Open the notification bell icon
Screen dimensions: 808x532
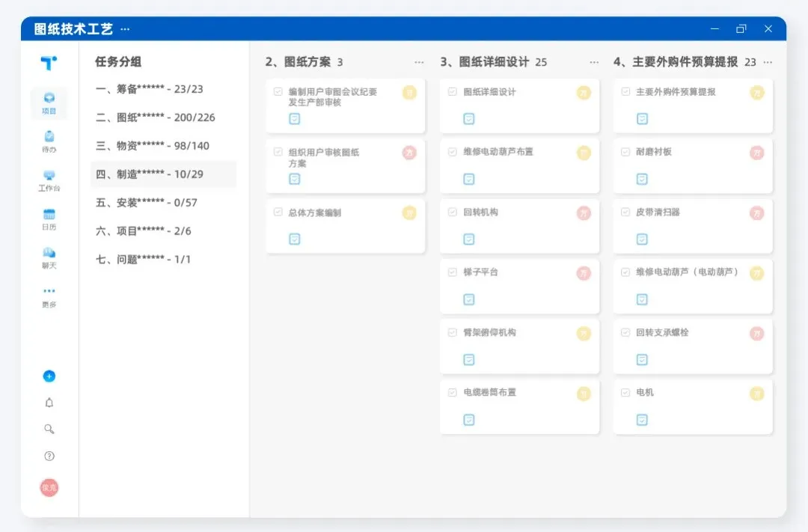click(x=49, y=403)
